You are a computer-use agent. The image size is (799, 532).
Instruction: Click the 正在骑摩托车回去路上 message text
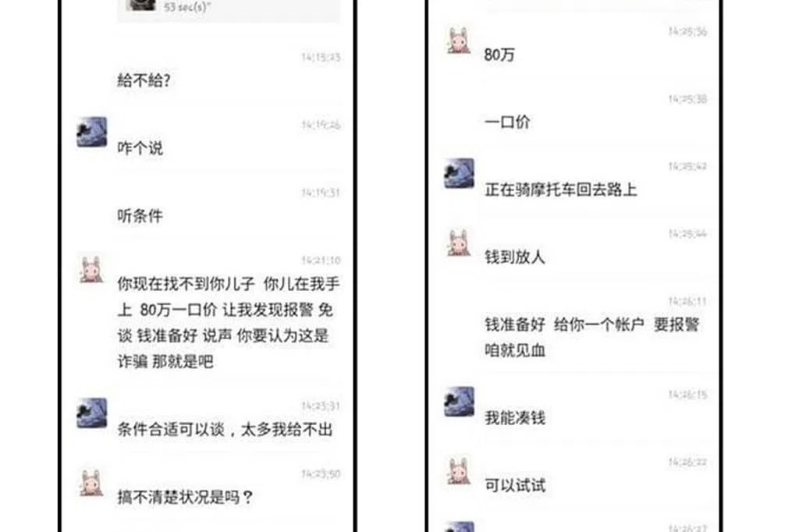pyautogui.click(x=560, y=190)
